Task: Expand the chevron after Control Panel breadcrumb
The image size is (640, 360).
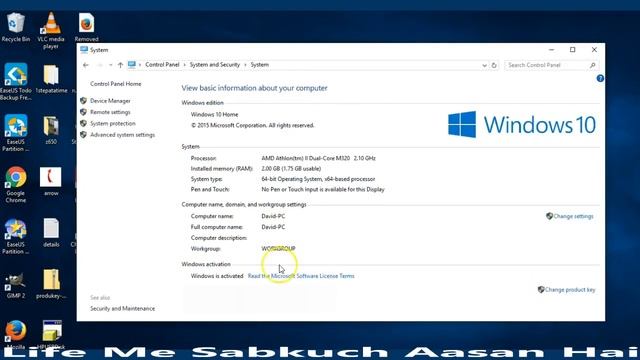Action: click(184, 65)
